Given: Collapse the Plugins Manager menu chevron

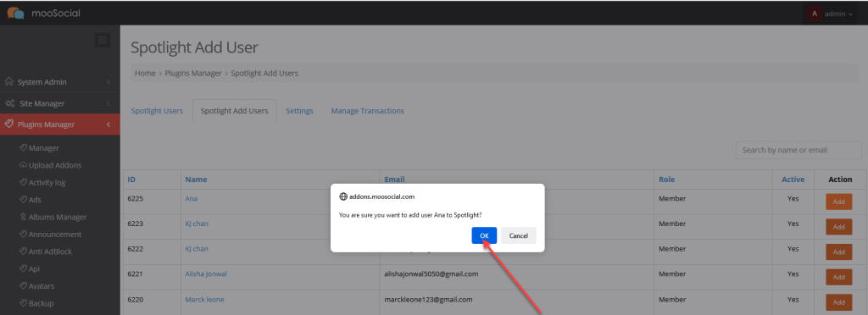Looking at the screenshot, I should 108,124.
